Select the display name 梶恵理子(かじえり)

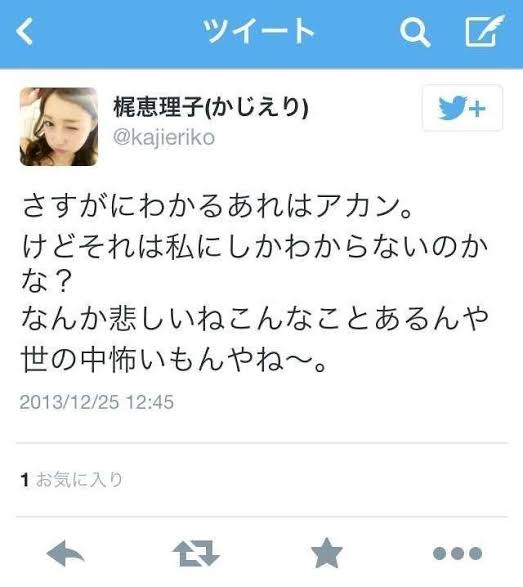pyautogui.click(x=211, y=107)
